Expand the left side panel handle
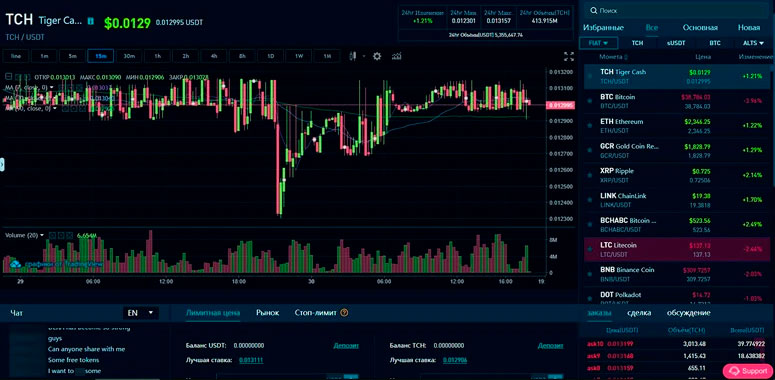This screenshot has height=380, width=775. click(2, 165)
